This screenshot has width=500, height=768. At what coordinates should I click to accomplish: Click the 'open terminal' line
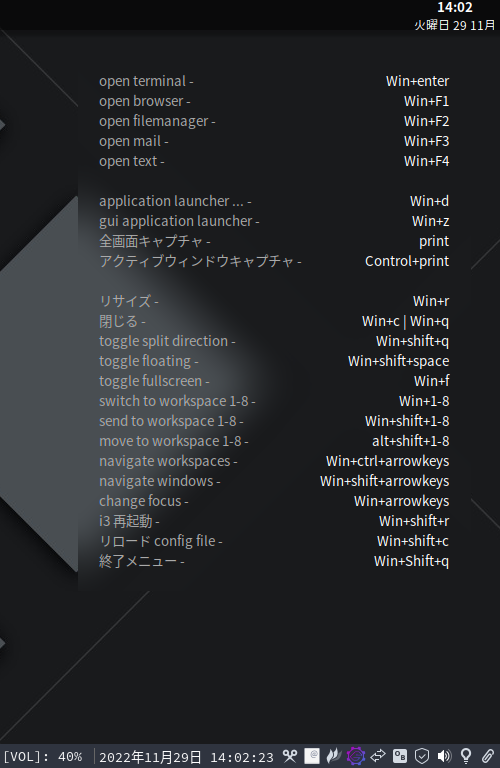point(146,81)
